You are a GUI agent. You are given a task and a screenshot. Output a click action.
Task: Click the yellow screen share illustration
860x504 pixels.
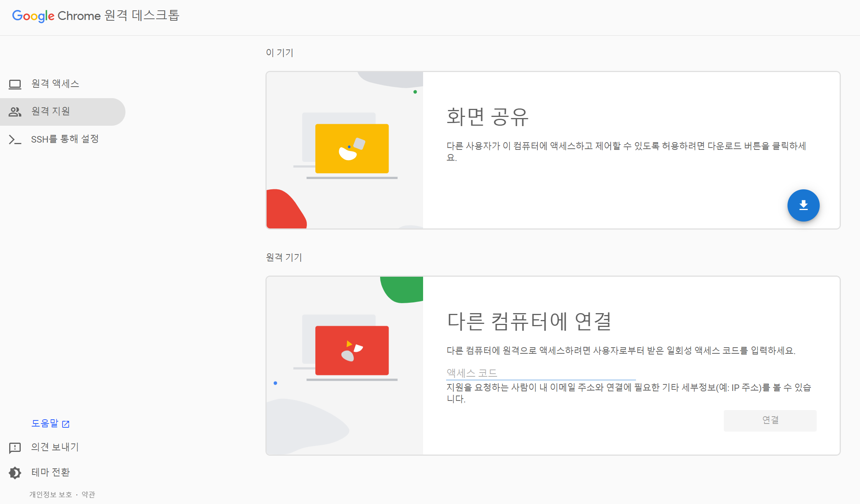[x=352, y=149]
